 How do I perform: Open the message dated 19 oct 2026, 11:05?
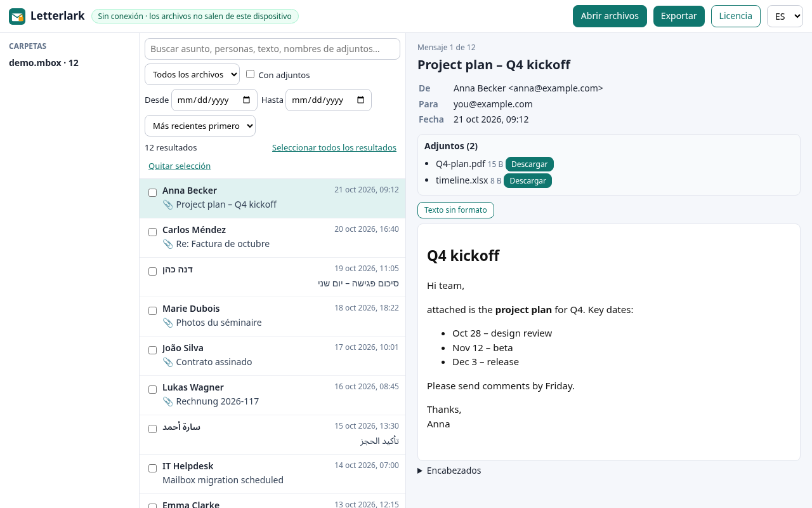pos(272,277)
